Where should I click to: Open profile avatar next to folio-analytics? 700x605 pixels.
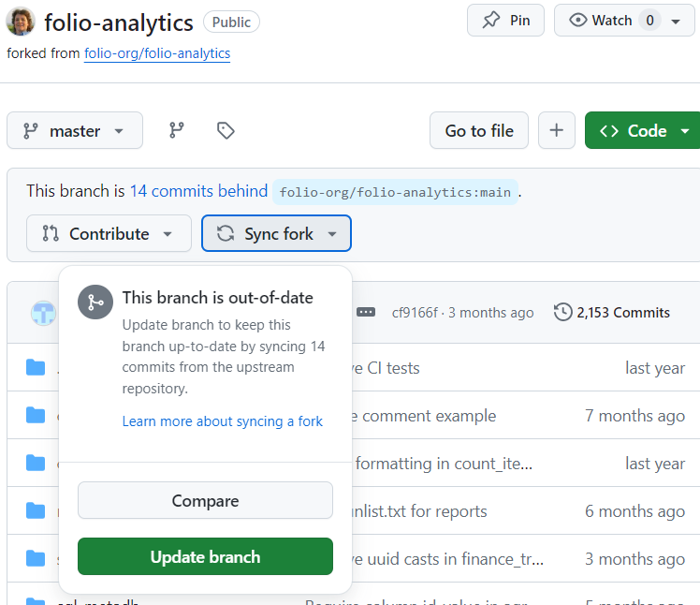(20, 21)
